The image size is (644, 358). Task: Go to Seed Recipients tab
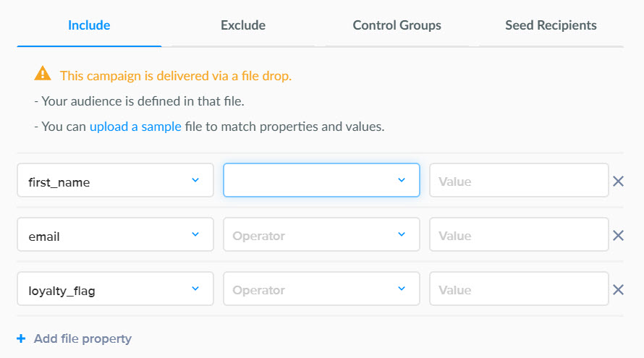click(551, 25)
